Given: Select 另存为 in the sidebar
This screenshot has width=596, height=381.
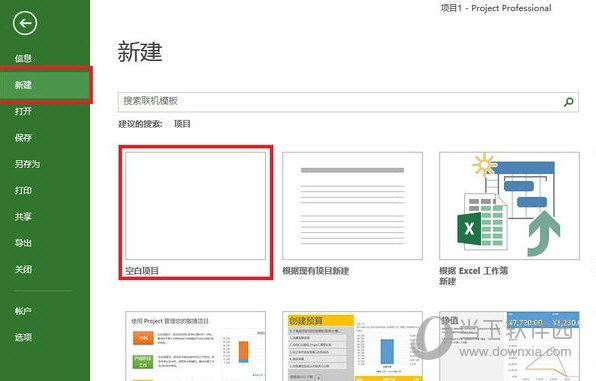Looking at the screenshot, I should 27,164.
